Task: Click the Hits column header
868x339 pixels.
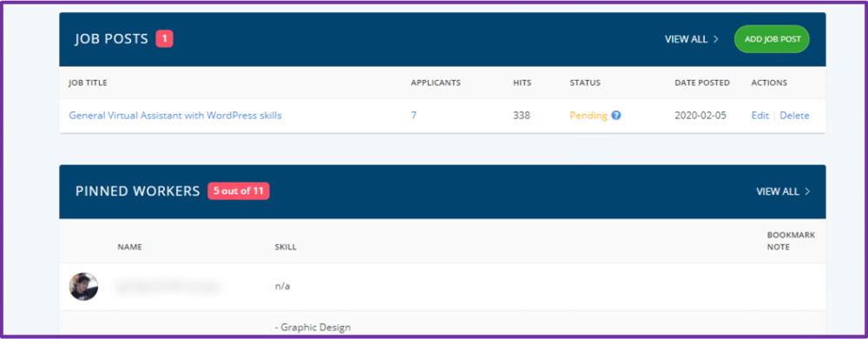Action: point(522,83)
